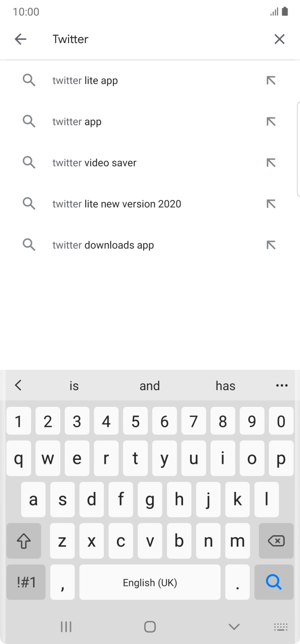Select the 'and' word suggestion
The height and width of the screenshot is (644, 300).
(150, 385)
